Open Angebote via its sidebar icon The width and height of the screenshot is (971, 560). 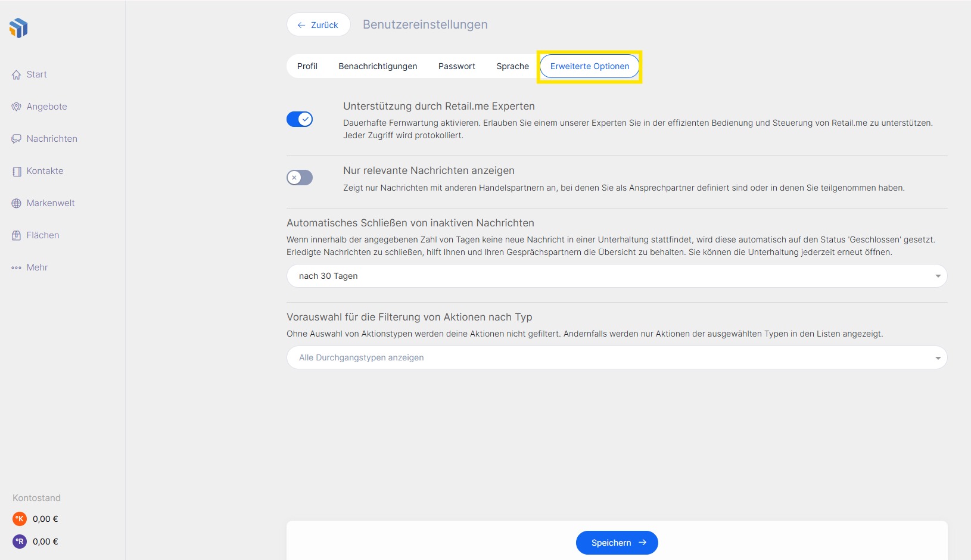(x=17, y=107)
